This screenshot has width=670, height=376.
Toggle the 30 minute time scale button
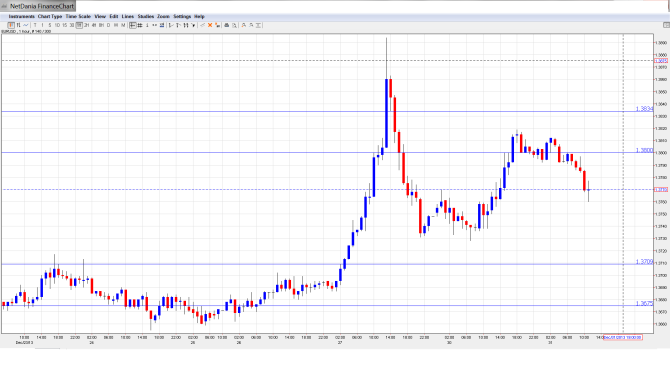(x=72, y=25)
